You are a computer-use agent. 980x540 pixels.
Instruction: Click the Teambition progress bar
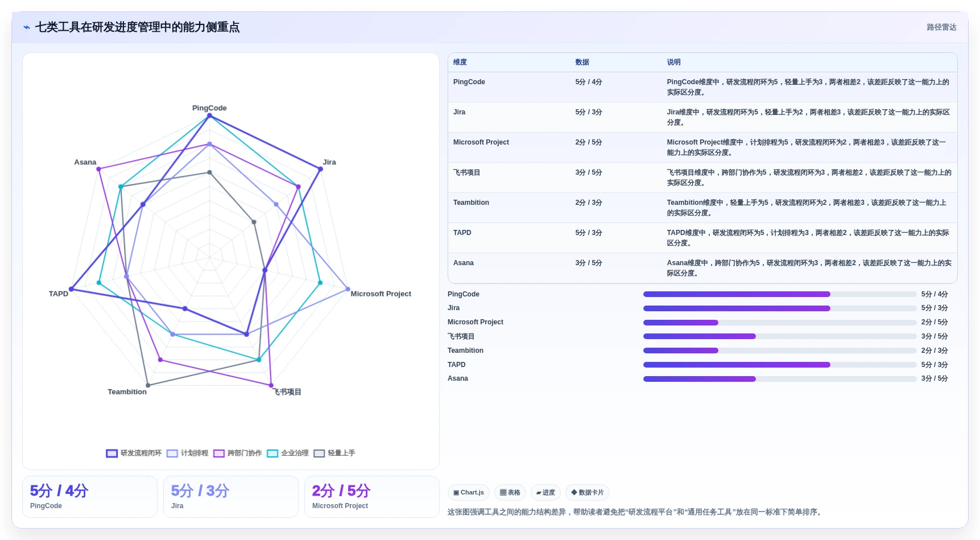coord(779,351)
